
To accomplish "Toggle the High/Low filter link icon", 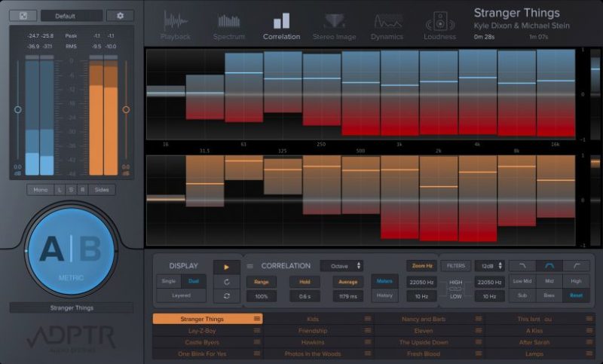I will [x=456, y=289].
